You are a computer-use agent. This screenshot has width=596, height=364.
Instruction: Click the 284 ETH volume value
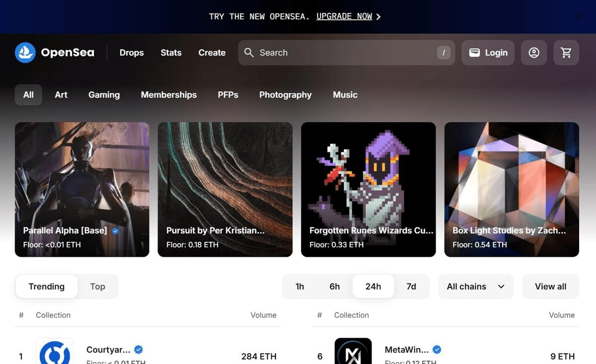(x=259, y=356)
